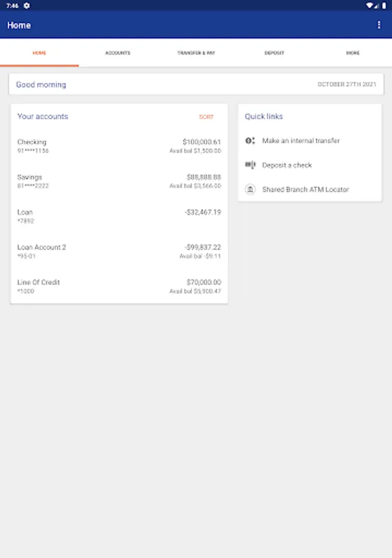The image size is (392, 558).
Task: Click the Shared Branch ATM Locator icon
Action: (250, 190)
